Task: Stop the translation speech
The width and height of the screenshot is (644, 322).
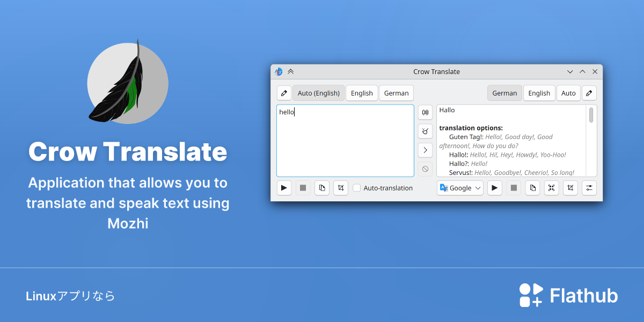Action: [x=514, y=188]
